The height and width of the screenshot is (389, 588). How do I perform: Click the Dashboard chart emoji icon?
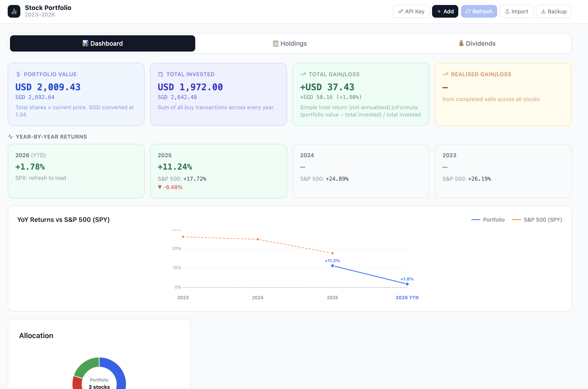tap(85, 43)
